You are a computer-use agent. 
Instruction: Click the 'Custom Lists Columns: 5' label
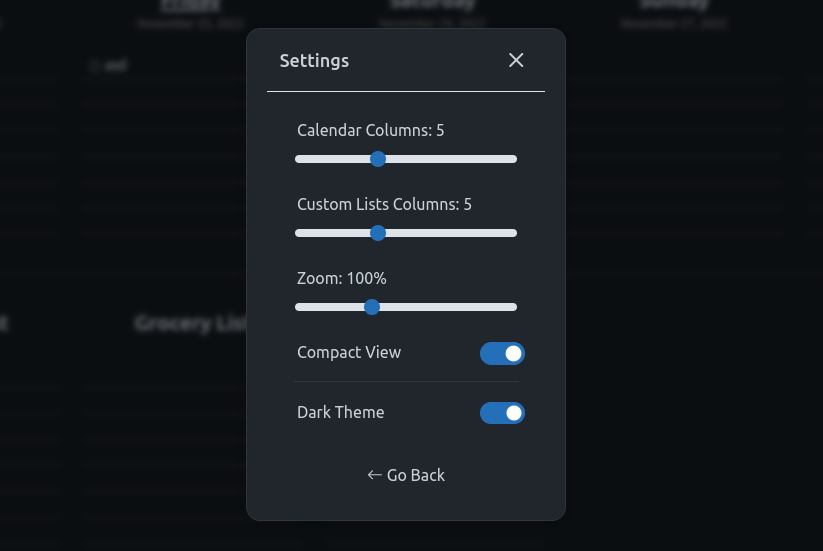(x=384, y=204)
